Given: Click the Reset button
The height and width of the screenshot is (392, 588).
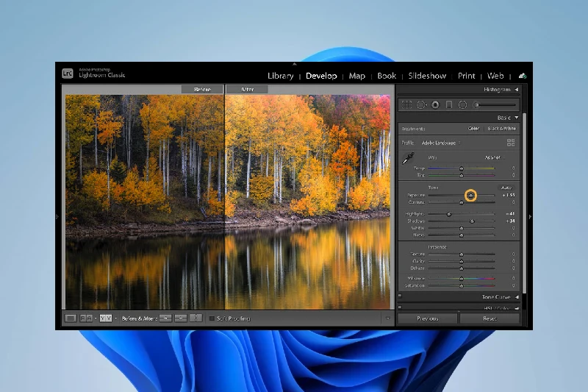Looking at the screenshot, I should [x=490, y=318].
